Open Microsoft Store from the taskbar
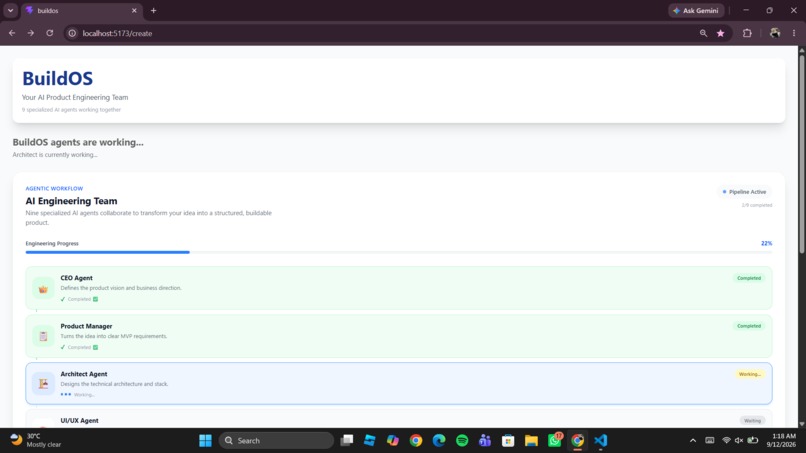The width and height of the screenshot is (806, 453). (x=508, y=441)
